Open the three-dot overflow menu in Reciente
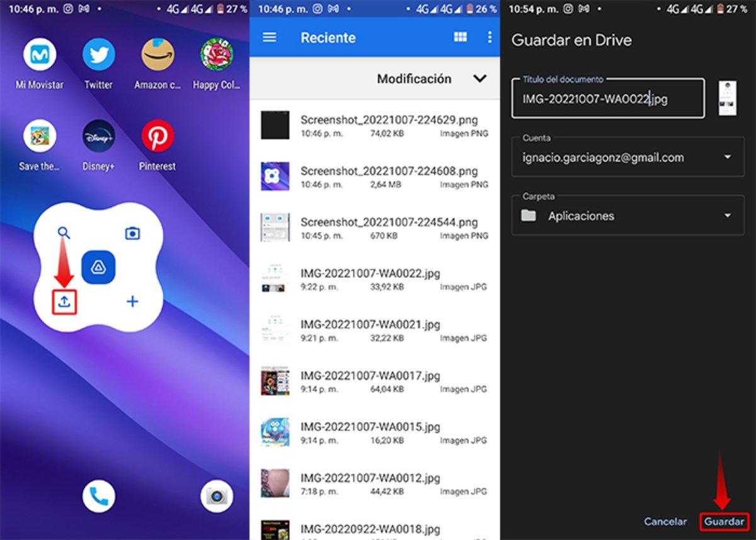The height and width of the screenshot is (540, 756). click(490, 37)
